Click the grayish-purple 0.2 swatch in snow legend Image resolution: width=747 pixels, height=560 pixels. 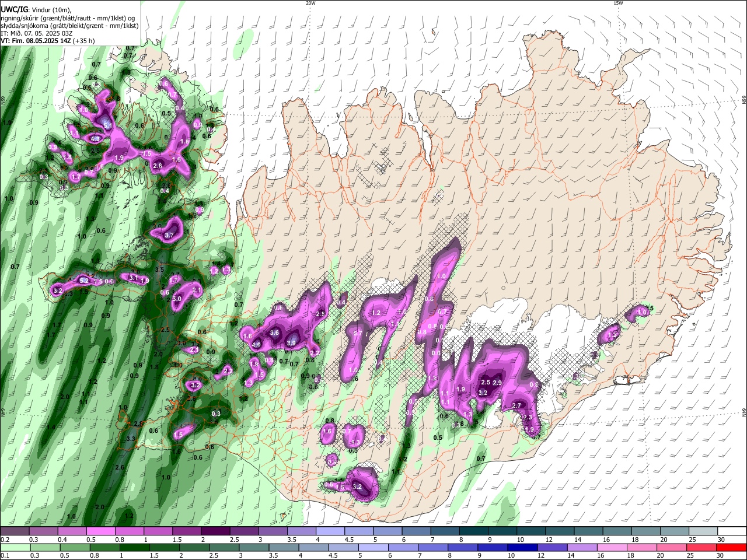[15, 531]
